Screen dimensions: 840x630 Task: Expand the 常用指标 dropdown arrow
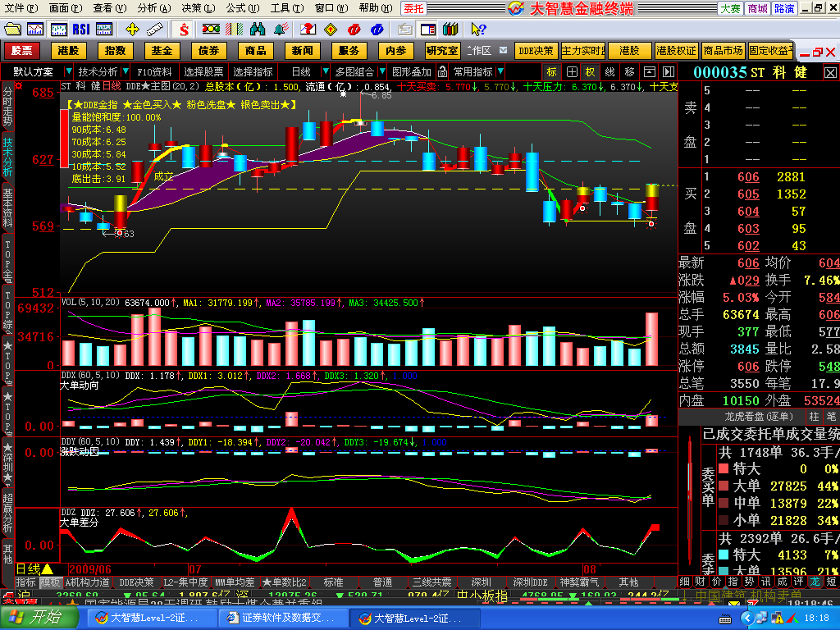[x=500, y=71]
